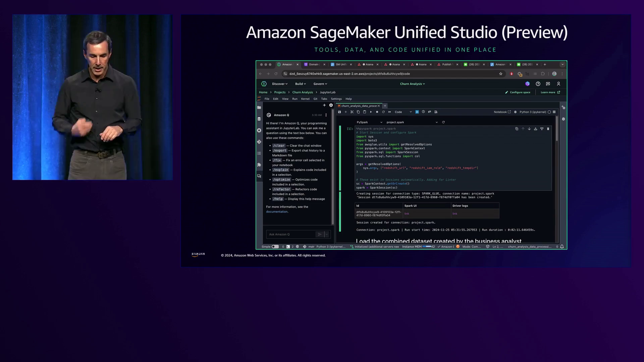644x362 pixels.
Task: Open the Code cell type dropdown
Action: (403, 112)
